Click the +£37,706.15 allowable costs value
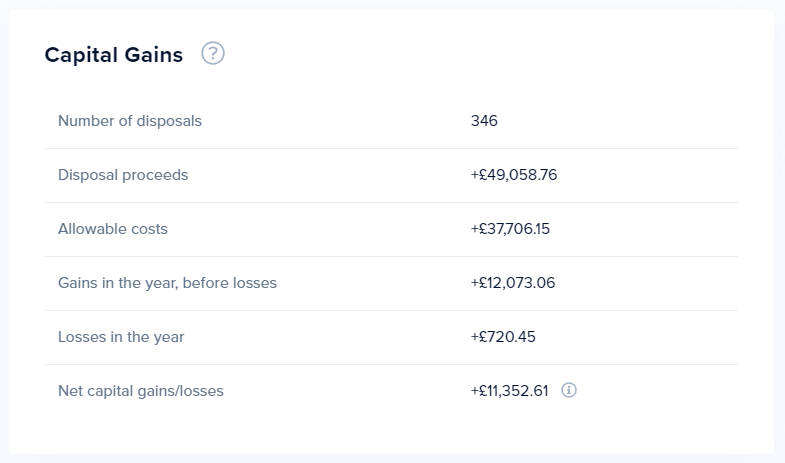The width and height of the screenshot is (785, 463). (510, 229)
